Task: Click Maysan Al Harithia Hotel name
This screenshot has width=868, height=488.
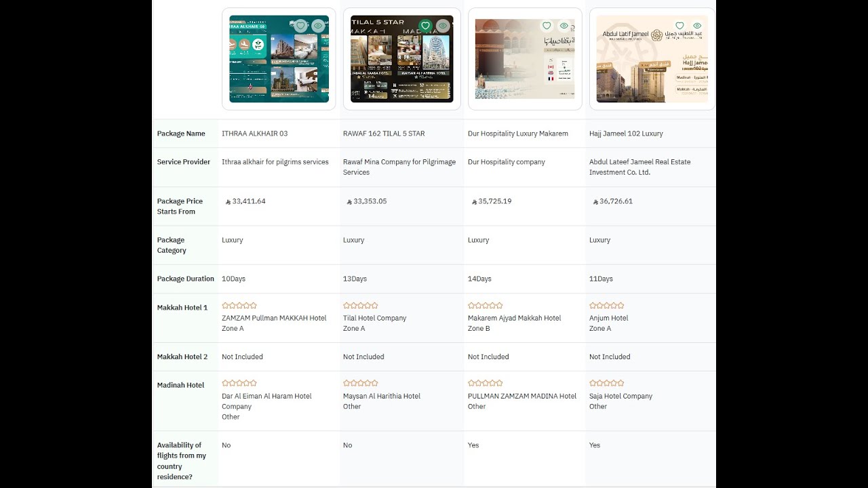Action: [382, 396]
